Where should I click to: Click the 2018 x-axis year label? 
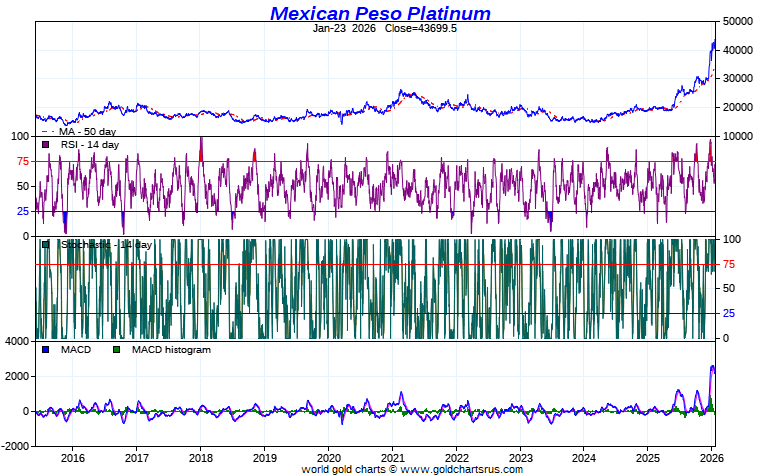(201, 458)
